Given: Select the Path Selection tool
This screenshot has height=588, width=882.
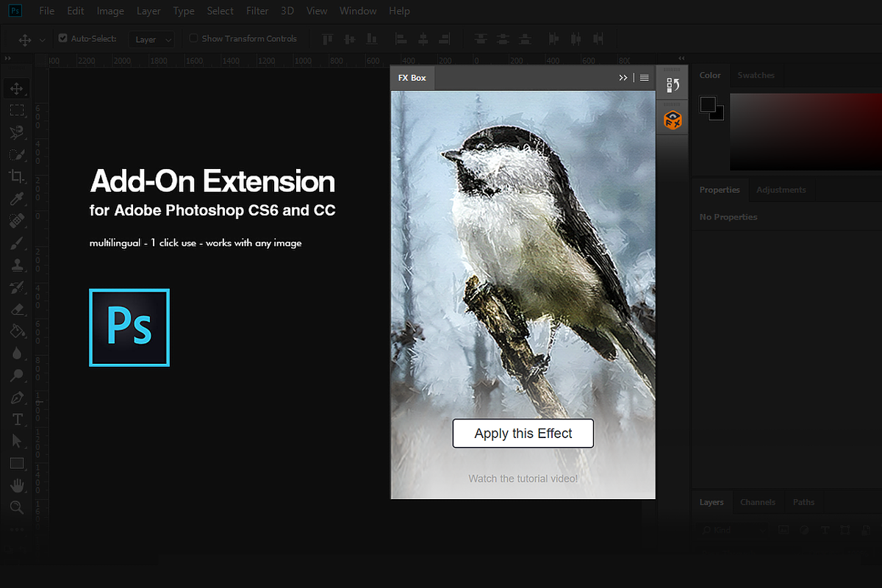Looking at the screenshot, I should [x=16, y=441].
